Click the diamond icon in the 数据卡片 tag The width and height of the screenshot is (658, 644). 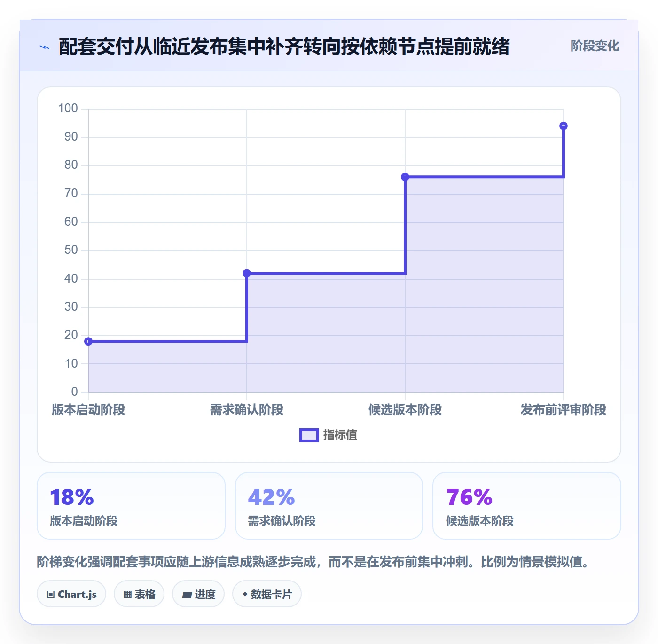tap(245, 594)
